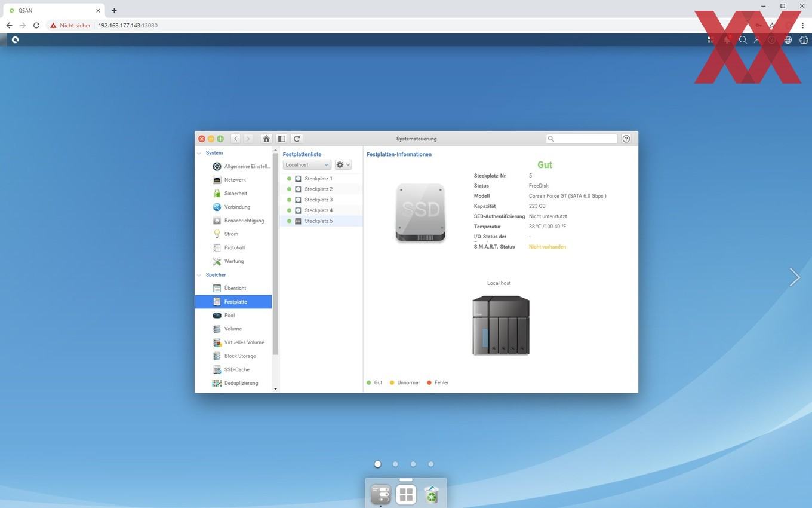Open the Block Storage icon

(x=217, y=356)
